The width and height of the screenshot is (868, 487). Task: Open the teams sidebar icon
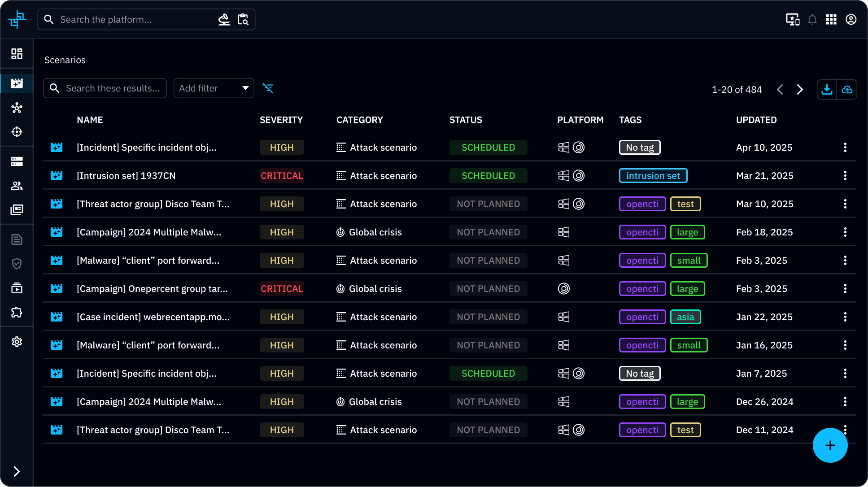17,186
